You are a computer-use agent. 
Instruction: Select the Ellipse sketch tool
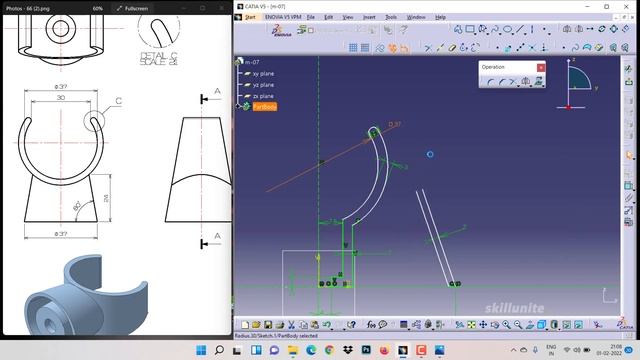tap(507, 29)
